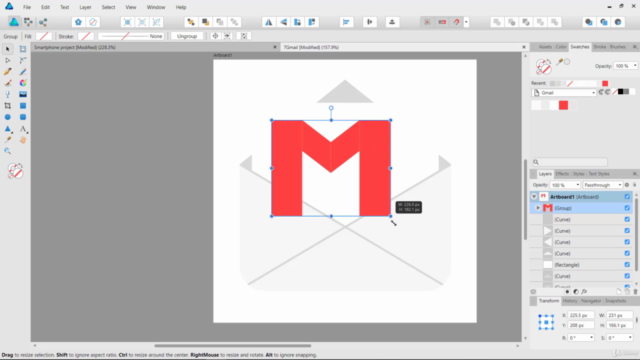Switch to the Color panel tab

point(561,47)
